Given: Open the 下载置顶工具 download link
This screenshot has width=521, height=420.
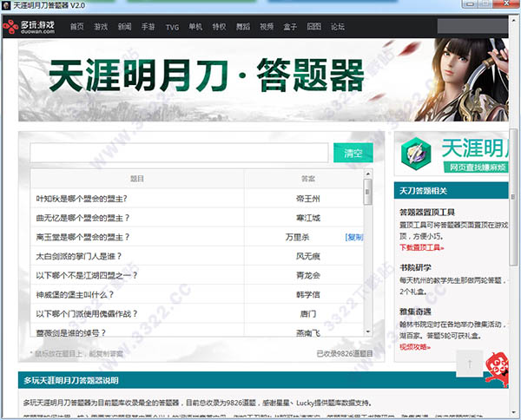Looking at the screenshot, I should (422, 248).
